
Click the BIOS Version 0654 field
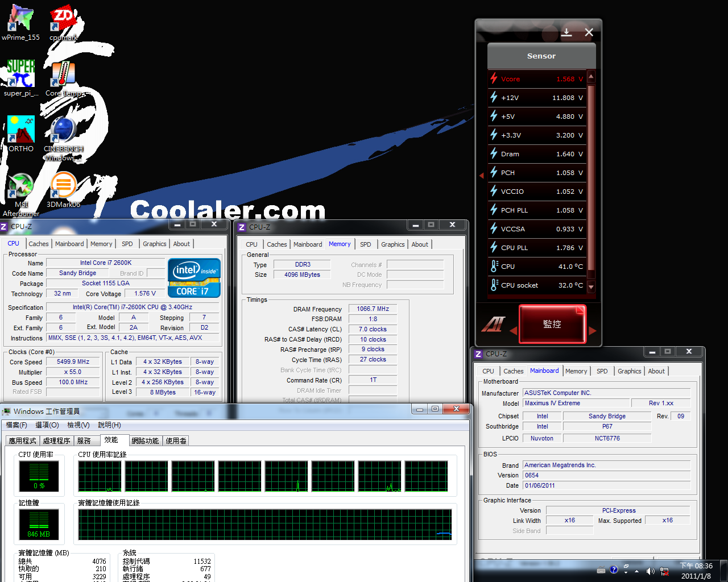607,475
